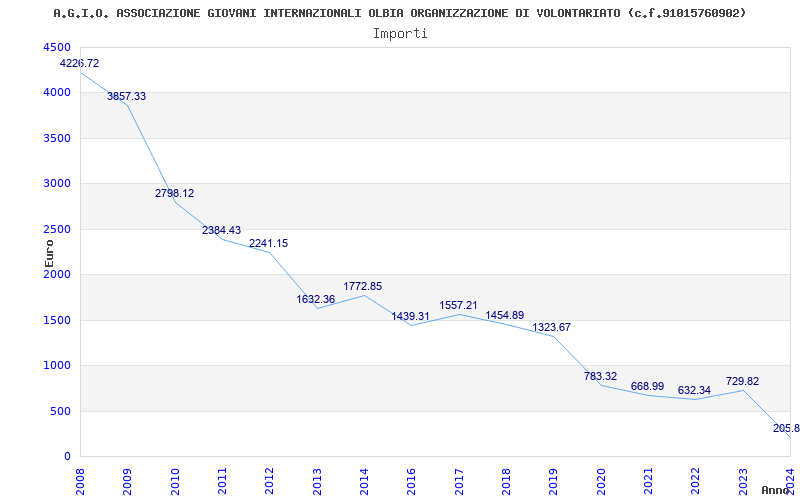This screenshot has width=800, height=500.
Task: Select the 2010 x-axis year label
Action: (175, 482)
